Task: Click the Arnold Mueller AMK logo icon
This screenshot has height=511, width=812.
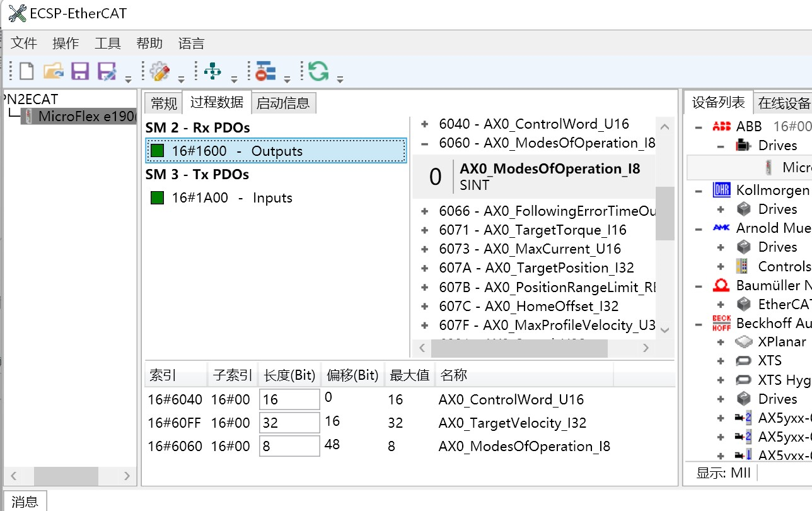Action: pyautogui.click(x=721, y=228)
